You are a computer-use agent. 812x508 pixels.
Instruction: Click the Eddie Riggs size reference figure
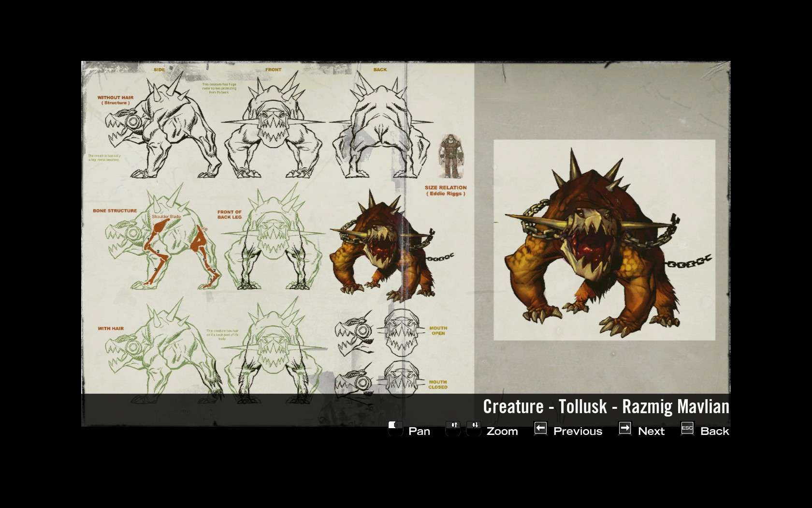(x=451, y=156)
